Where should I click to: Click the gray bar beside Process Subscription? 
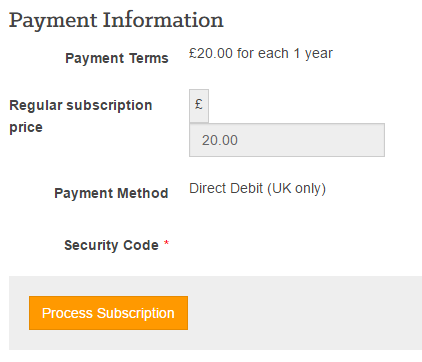point(303,313)
